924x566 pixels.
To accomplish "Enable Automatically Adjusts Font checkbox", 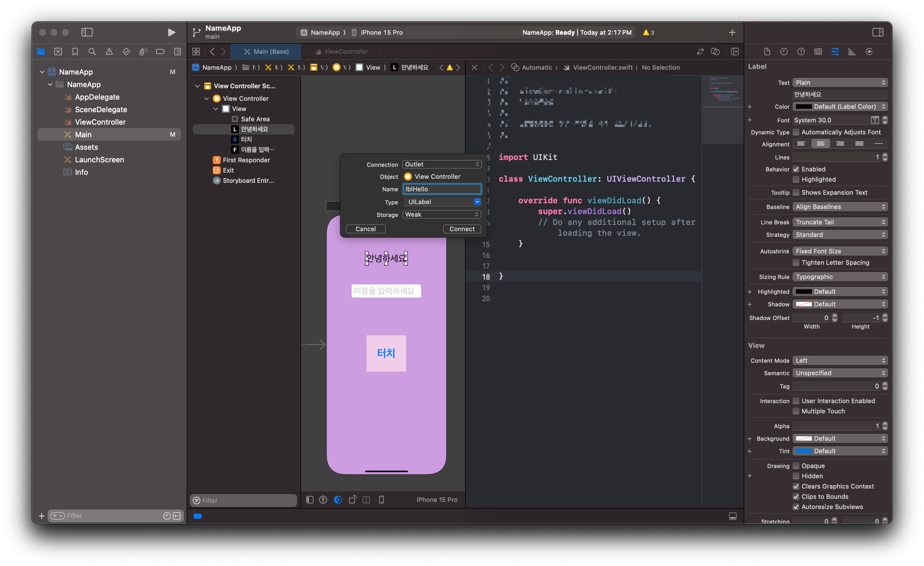I will pos(796,132).
